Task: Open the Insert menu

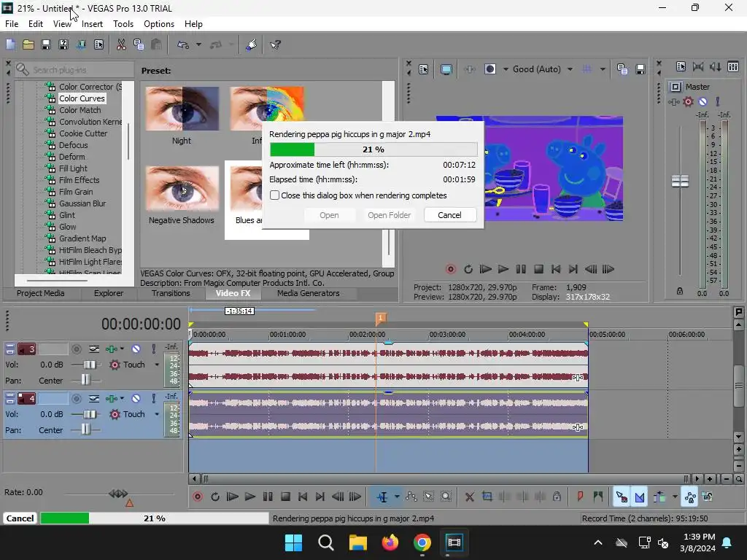Action: pos(92,24)
